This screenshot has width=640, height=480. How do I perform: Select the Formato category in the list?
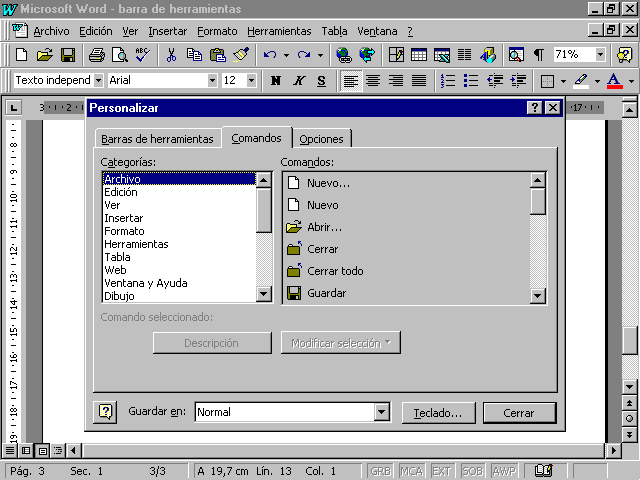179,231
